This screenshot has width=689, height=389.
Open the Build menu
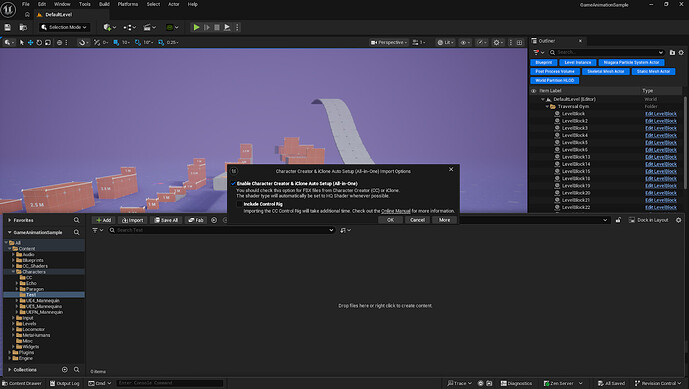(104, 4)
